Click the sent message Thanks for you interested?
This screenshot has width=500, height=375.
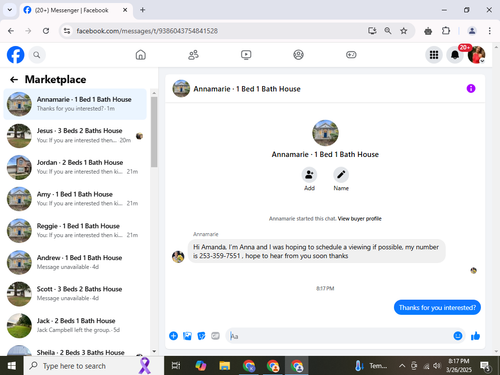point(437,307)
